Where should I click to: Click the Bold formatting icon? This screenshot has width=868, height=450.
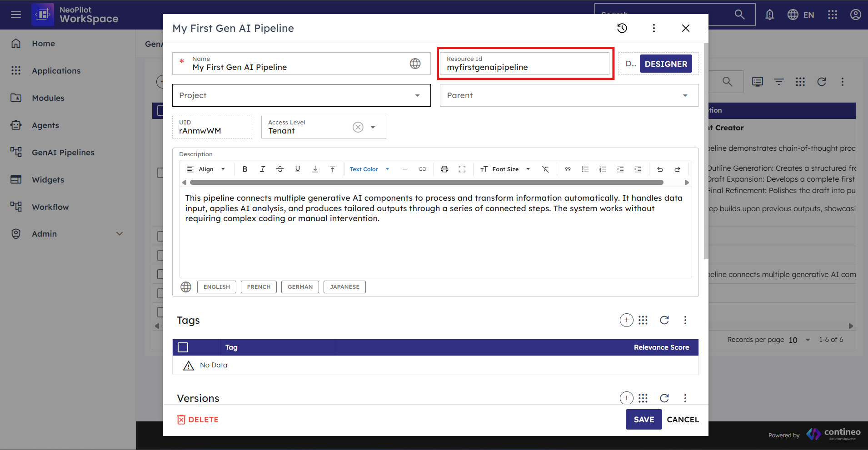[x=245, y=169]
